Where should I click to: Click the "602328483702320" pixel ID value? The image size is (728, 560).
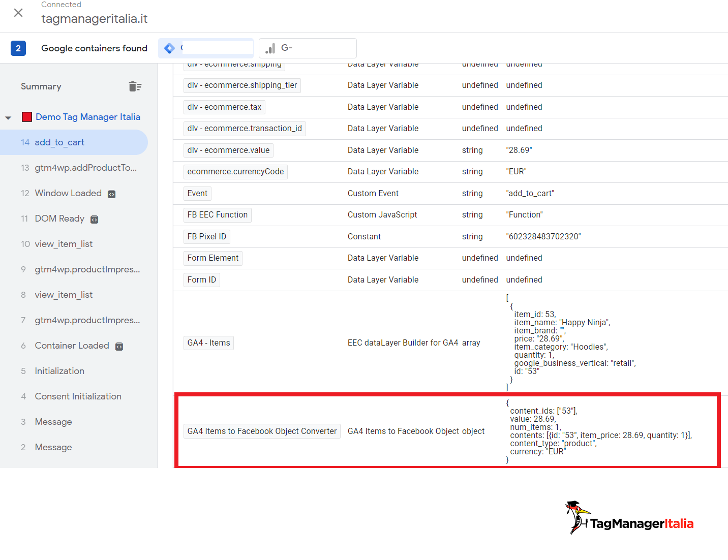543,237
